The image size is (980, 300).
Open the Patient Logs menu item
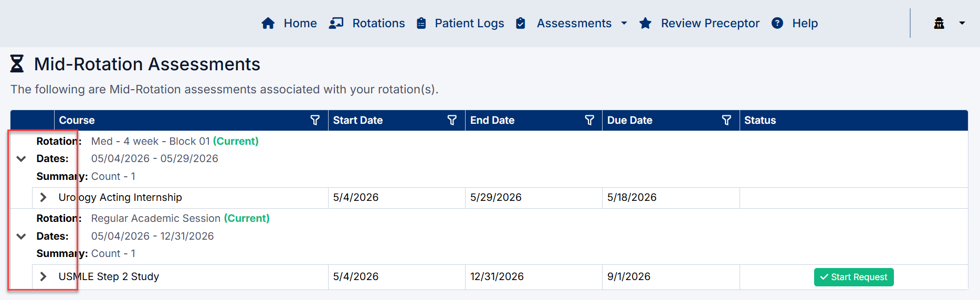tap(469, 23)
